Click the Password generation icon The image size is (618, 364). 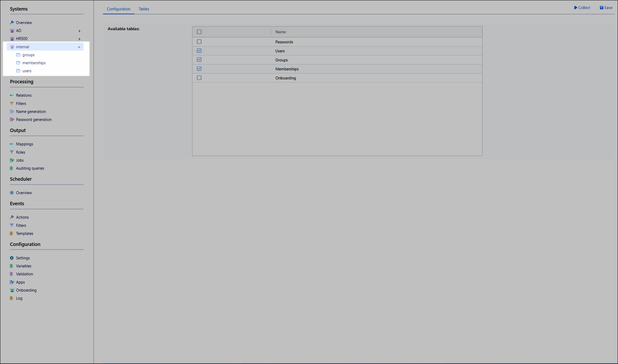[x=12, y=120]
